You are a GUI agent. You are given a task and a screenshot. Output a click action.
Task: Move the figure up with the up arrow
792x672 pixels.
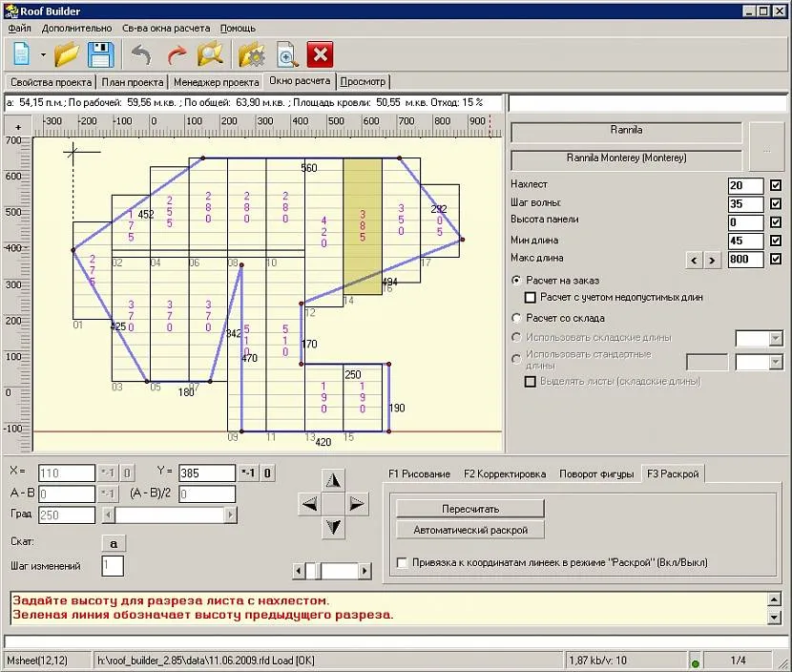333,480
